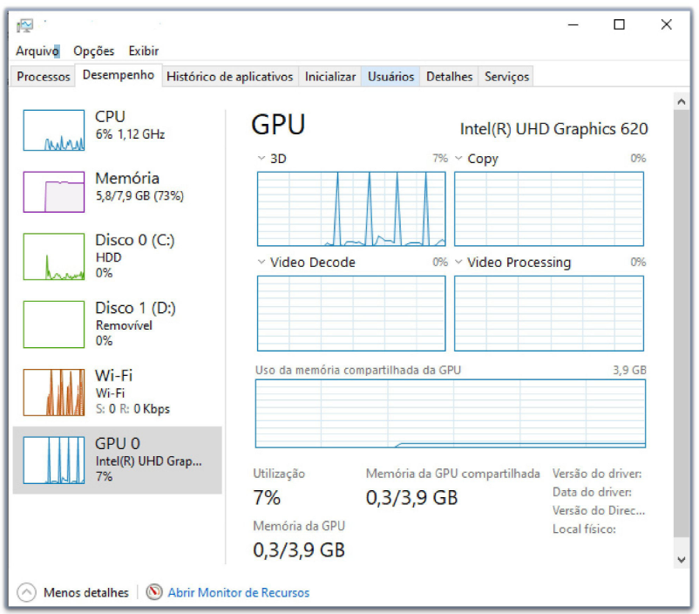This screenshot has width=699, height=614.
Task: Open the Opções menu
Action: pyautogui.click(x=94, y=51)
